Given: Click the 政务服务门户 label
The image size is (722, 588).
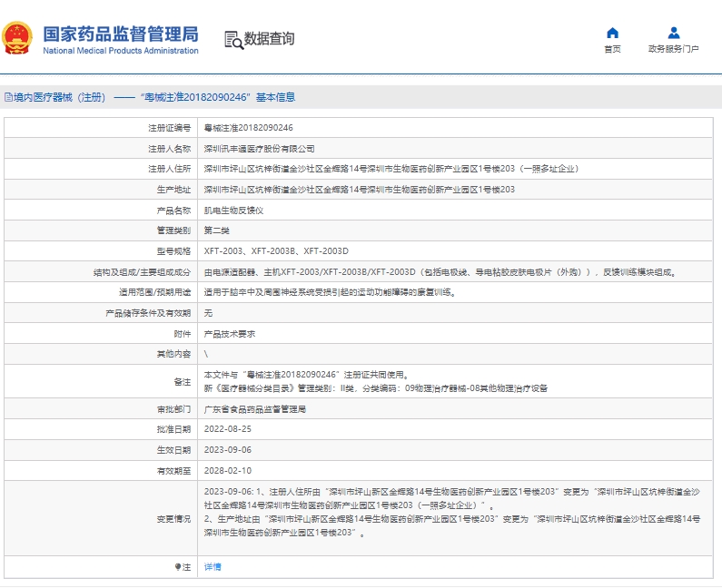Looking at the screenshot, I should pos(674,49).
